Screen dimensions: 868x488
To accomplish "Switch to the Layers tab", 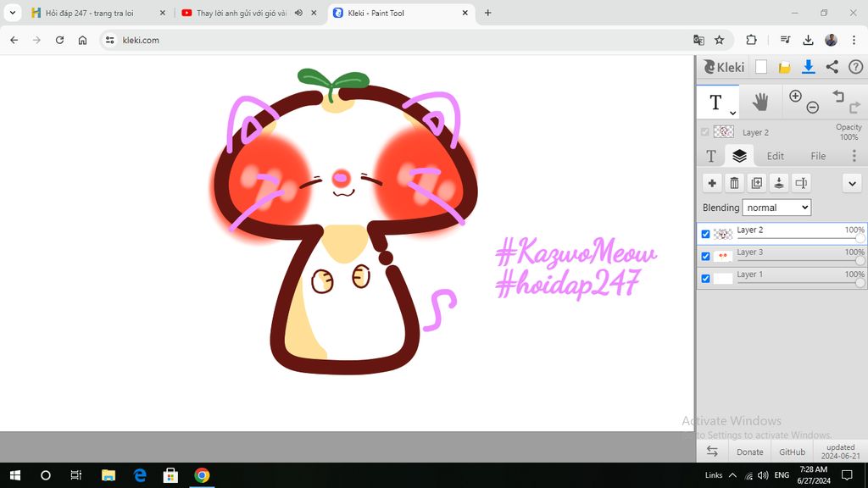I will 739,156.
